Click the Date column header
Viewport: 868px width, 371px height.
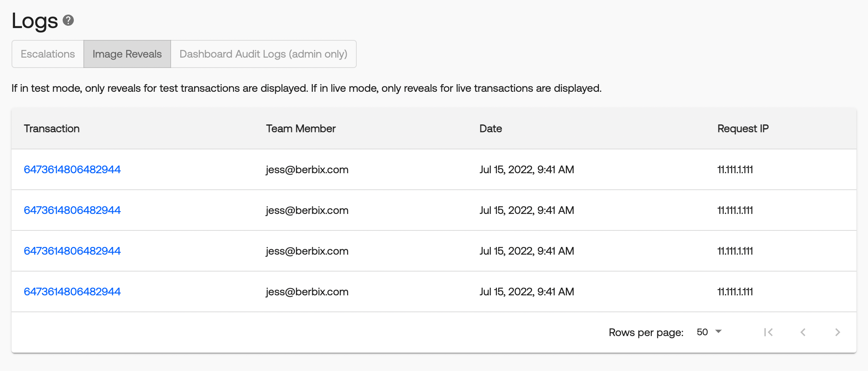click(491, 129)
